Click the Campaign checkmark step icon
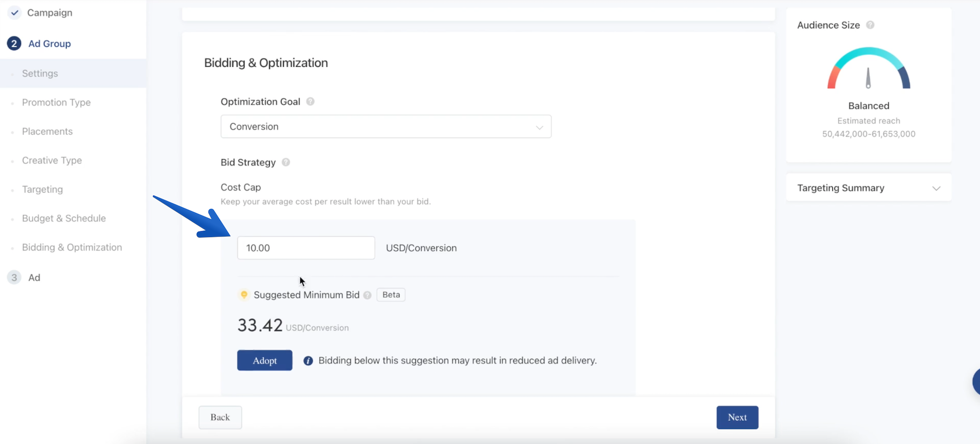The image size is (980, 444). [15, 12]
